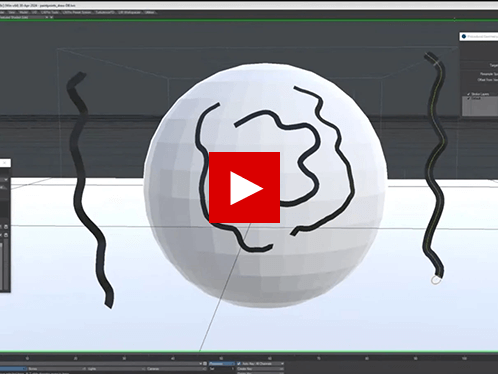Screen dimensions: 498x374
Task: Click the viewport shading dropdown arrow at top
Action: click(x=47, y=17)
